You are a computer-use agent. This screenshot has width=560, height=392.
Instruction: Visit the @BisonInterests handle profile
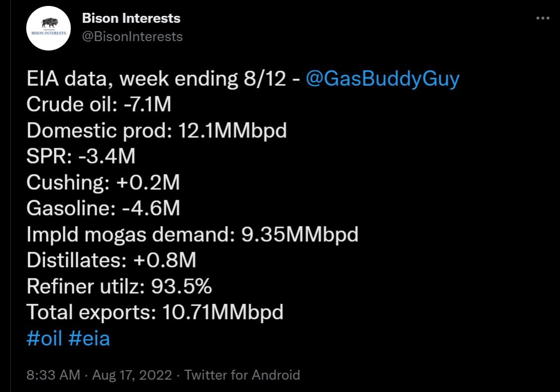132,36
